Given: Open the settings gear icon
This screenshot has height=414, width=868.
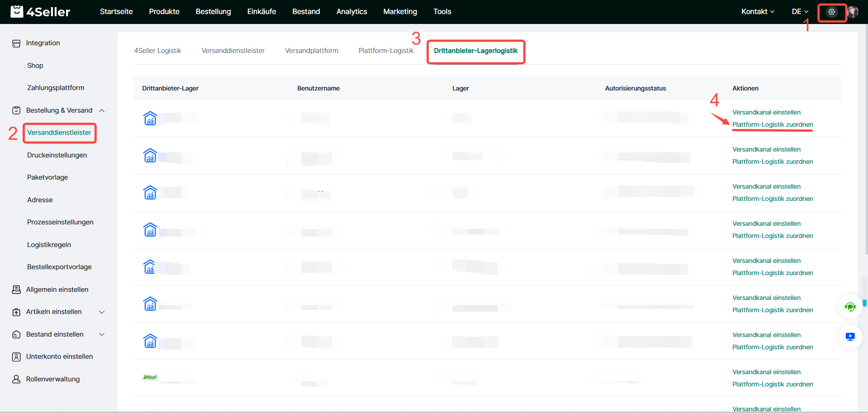Looking at the screenshot, I should pyautogui.click(x=831, y=12).
